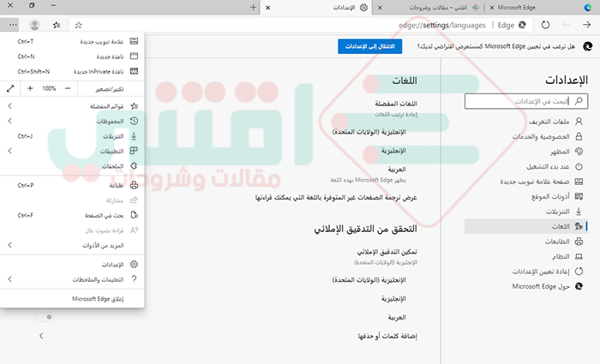Click the apps grid icon in menu

(134, 151)
